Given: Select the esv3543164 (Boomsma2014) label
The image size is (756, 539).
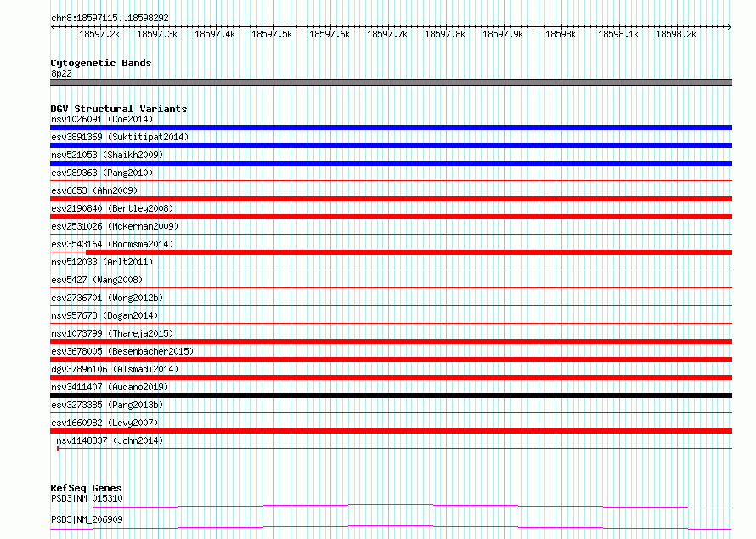Looking at the screenshot, I should pos(112,244).
